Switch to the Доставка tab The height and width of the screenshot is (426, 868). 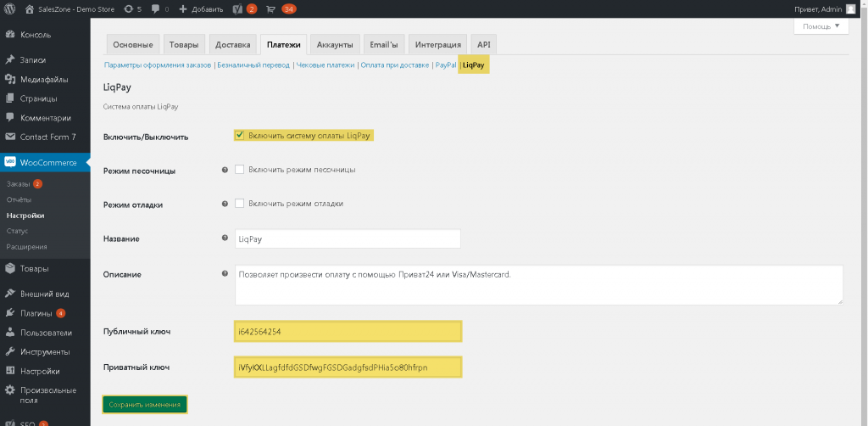coord(233,45)
